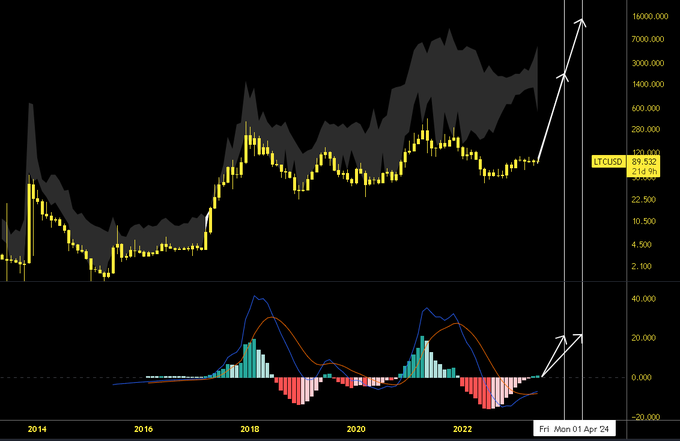680x441 pixels.
Task: Click the 2016 year on time axis
Action: tap(143, 429)
